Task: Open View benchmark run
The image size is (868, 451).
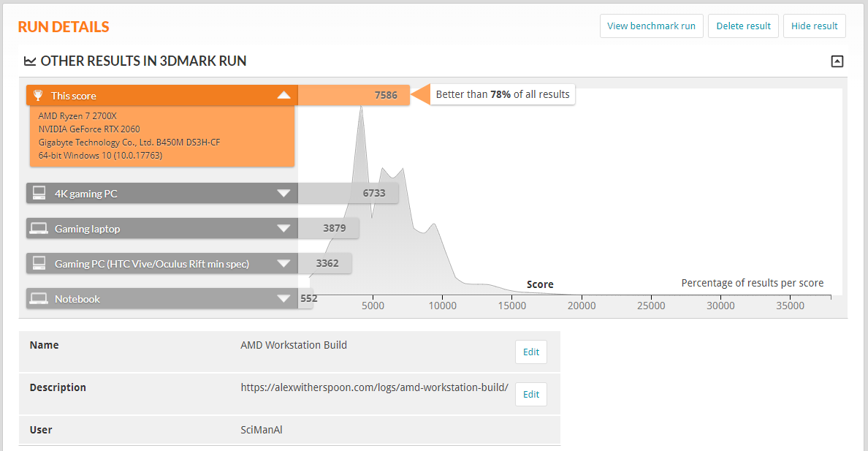Action: 651,26
